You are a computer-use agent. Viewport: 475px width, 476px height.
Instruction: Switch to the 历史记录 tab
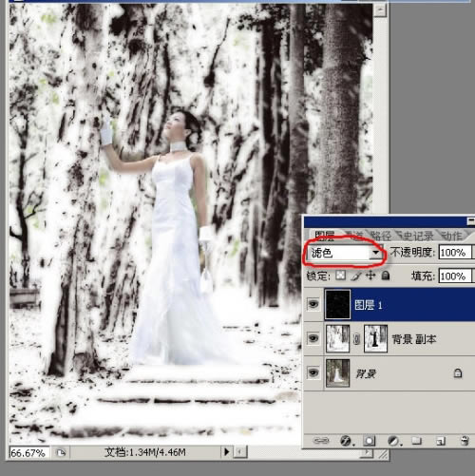[x=417, y=236]
